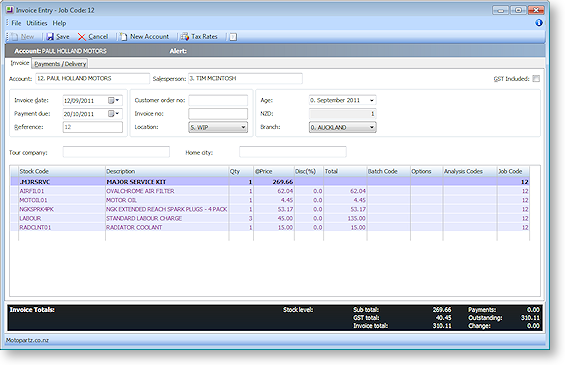This screenshot has width=565, height=365.
Task: Switch to the Payments / Delivery tab
Action: [60, 64]
